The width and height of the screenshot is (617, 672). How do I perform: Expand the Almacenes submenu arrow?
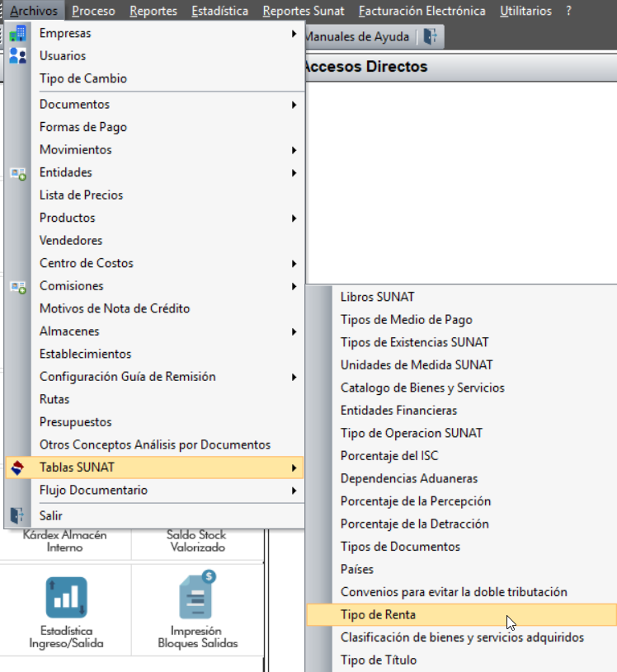(x=294, y=331)
